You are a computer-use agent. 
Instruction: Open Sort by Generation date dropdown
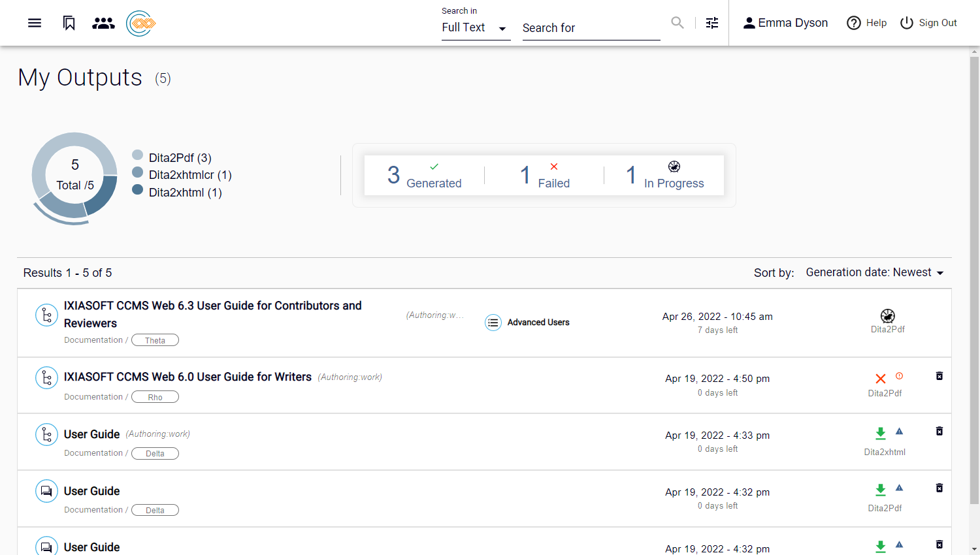click(875, 272)
